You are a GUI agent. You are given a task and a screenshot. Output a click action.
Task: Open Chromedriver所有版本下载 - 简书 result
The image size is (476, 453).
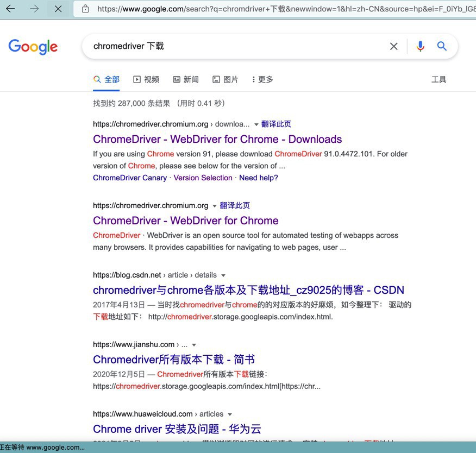174,360
